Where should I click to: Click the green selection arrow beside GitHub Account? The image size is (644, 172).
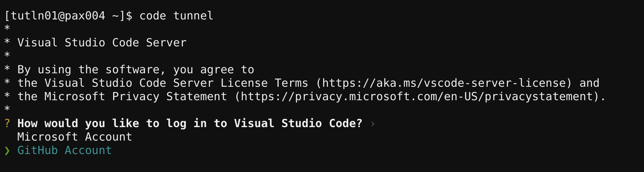click(7, 150)
